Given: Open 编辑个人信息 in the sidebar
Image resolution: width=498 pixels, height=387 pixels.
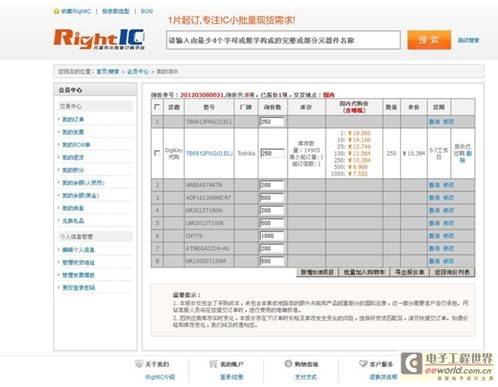Looking at the screenshot, I should tap(78, 250).
